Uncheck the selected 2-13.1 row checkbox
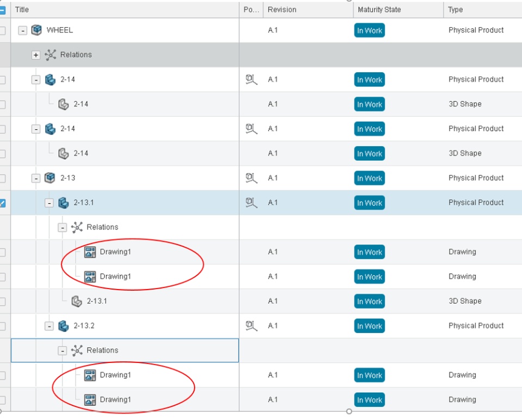 [x=2, y=203]
